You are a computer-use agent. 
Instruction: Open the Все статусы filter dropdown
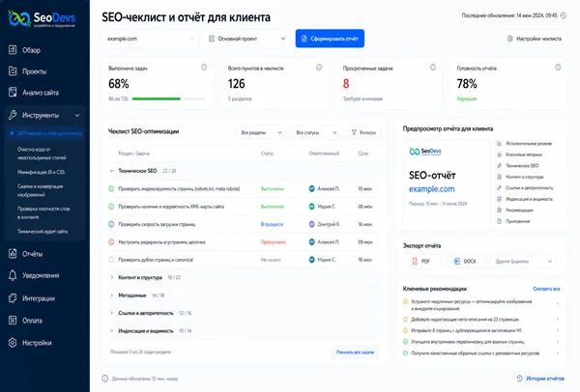tap(316, 132)
